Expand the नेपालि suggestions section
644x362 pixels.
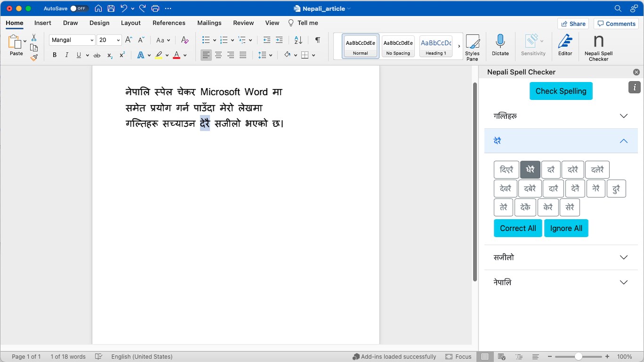click(x=561, y=282)
